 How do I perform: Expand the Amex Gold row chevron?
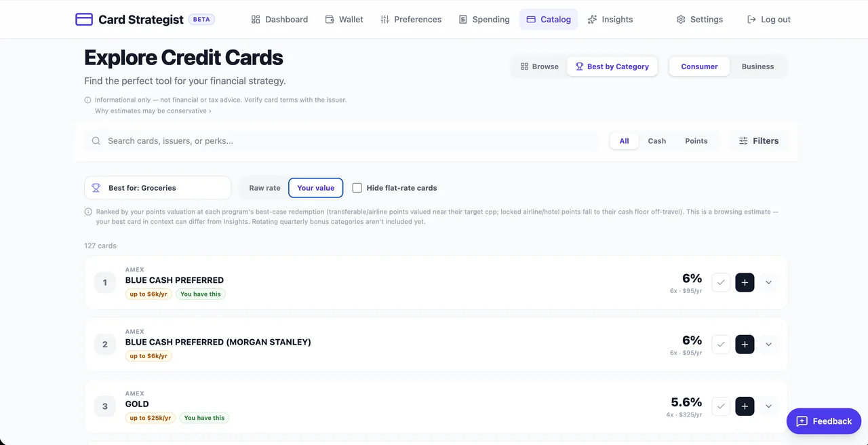tap(768, 406)
